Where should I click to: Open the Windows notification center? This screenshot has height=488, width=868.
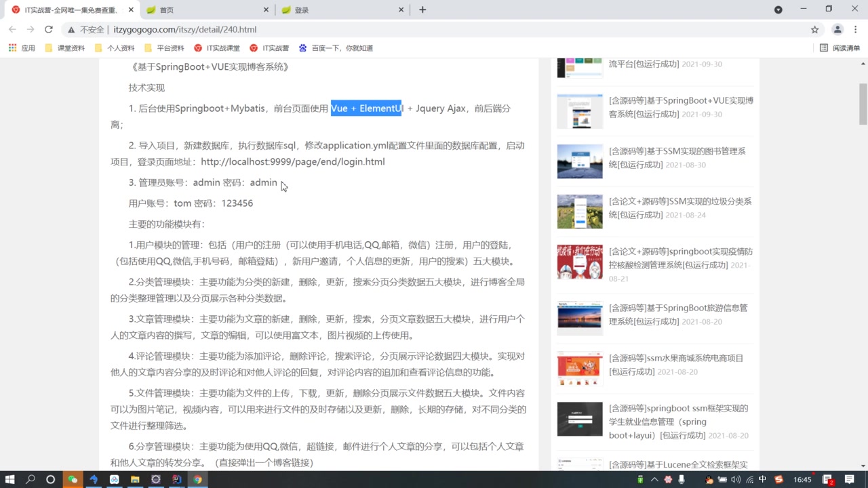[850, 479]
